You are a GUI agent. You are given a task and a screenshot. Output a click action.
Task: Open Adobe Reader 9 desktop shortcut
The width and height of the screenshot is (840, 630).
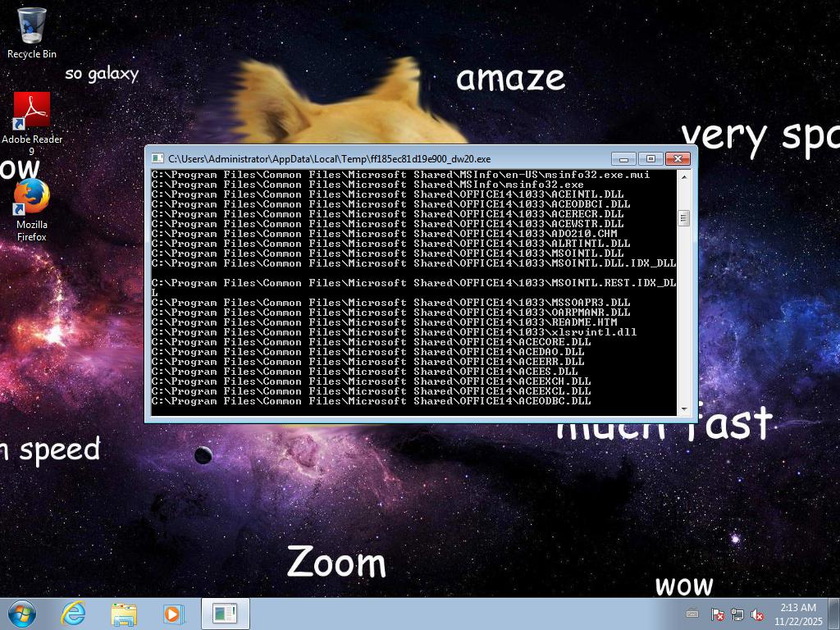point(32,112)
